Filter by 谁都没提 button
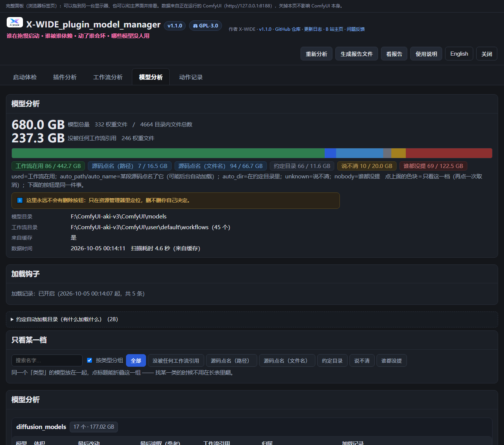The height and width of the screenshot is (445, 504). (392, 360)
